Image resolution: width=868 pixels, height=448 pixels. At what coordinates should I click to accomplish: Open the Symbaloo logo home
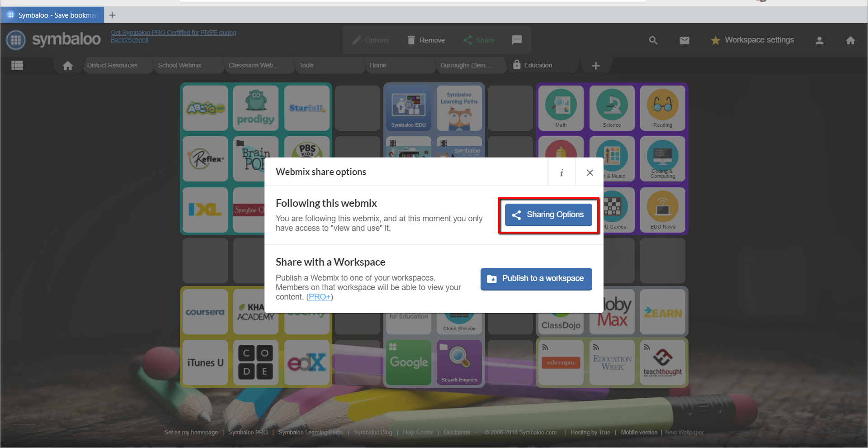pyautogui.click(x=53, y=40)
